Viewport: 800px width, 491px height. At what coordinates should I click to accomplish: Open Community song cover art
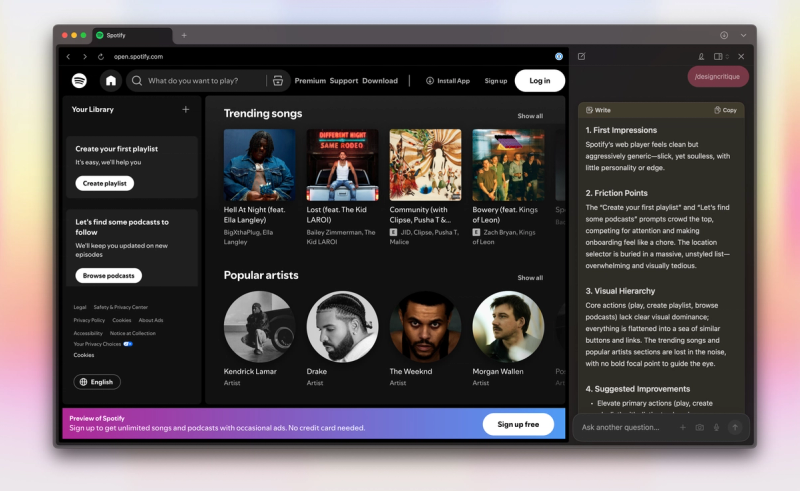coord(425,165)
